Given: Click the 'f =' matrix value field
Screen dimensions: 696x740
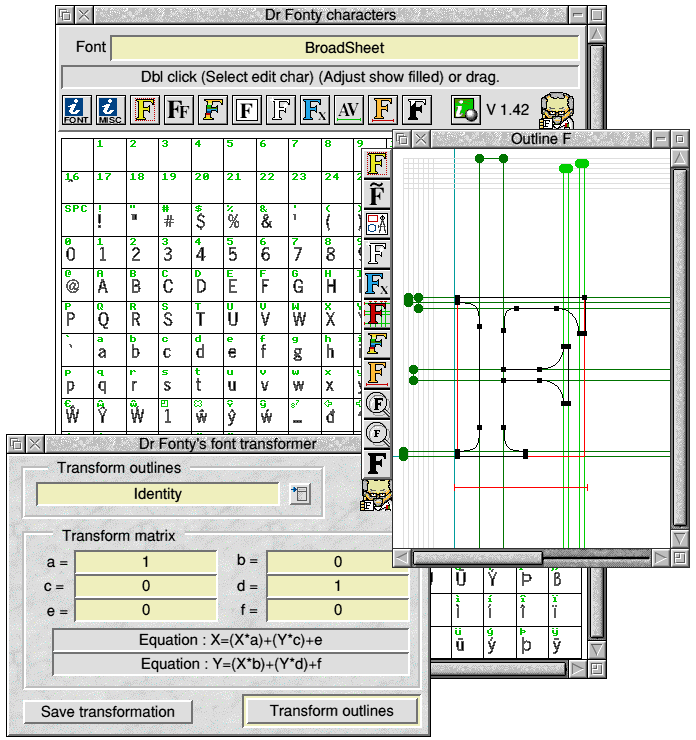Looking at the screenshot, I should tap(337, 610).
